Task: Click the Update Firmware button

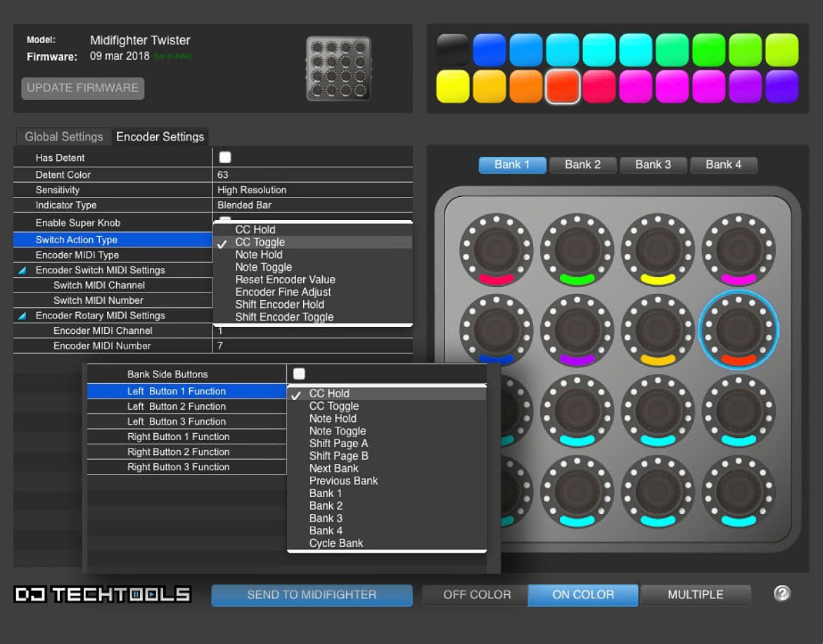Action: point(82,88)
